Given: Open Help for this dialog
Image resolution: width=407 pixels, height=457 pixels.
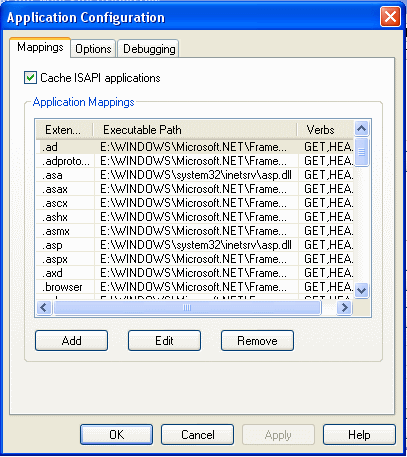Looking at the screenshot, I should (x=359, y=435).
